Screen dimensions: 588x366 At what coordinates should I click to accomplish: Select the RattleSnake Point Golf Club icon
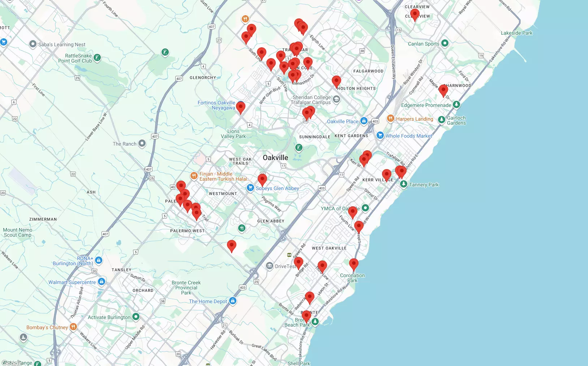pyautogui.click(x=97, y=58)
